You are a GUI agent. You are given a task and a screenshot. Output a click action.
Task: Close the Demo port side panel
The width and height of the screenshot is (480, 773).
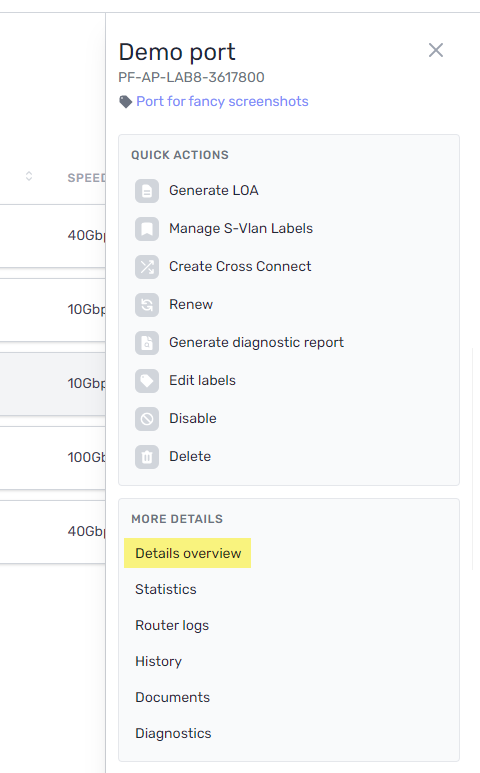click(436, 50)
